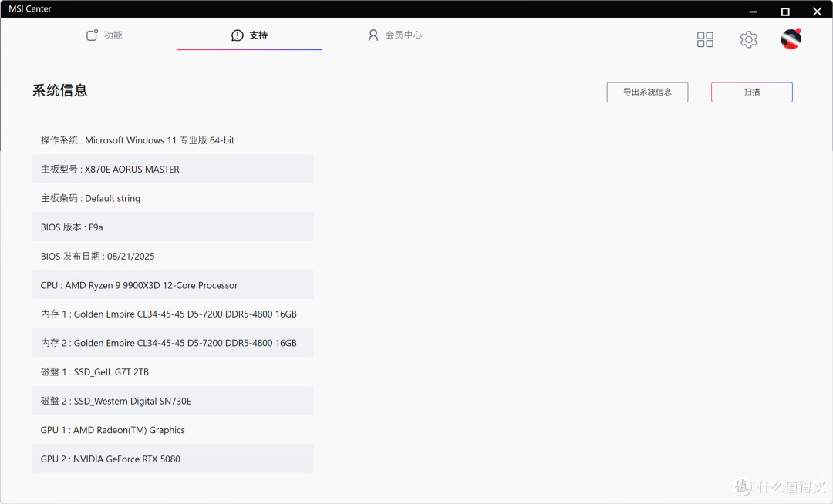Select the AMD Ryzen 9 9900X3D CPU row

pos(173,285)
